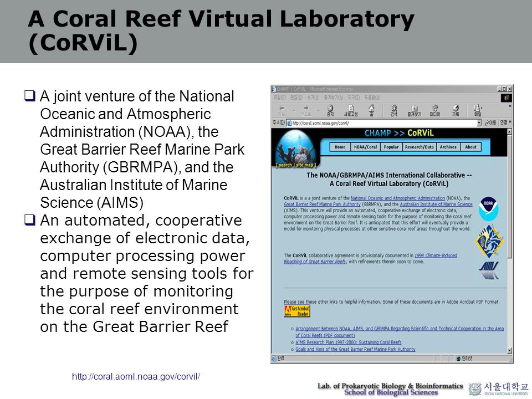Open the Help (도움말) menu

372,98
